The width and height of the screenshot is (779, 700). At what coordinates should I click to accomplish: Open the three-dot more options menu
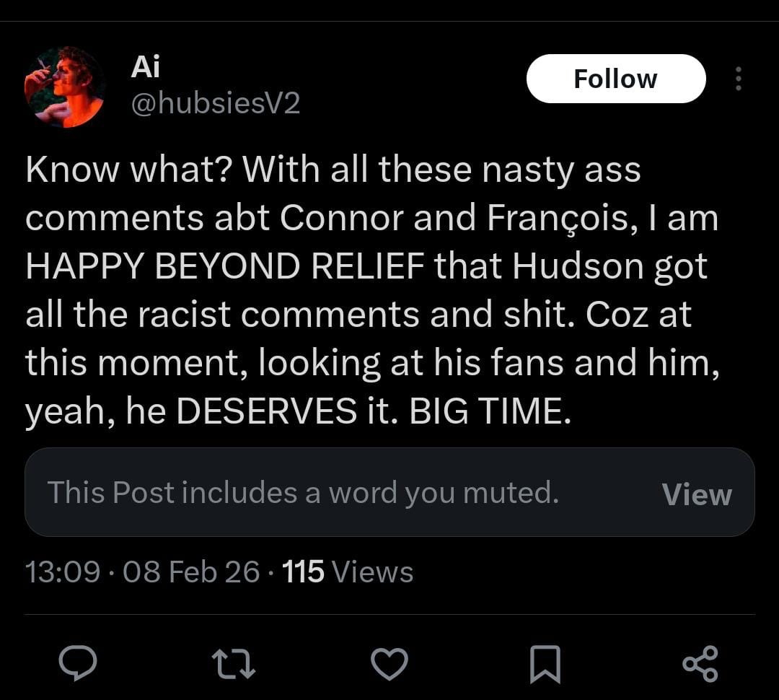[738, 79]
